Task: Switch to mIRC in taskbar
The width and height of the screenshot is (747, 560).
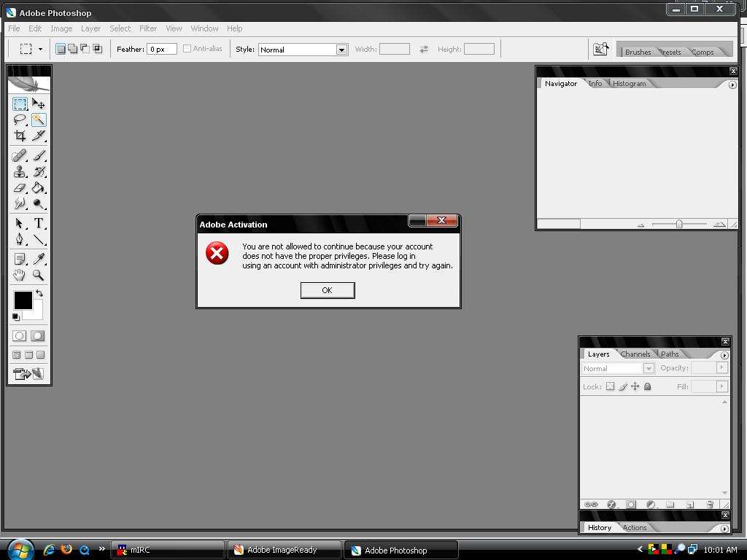Action: [168, 550]
